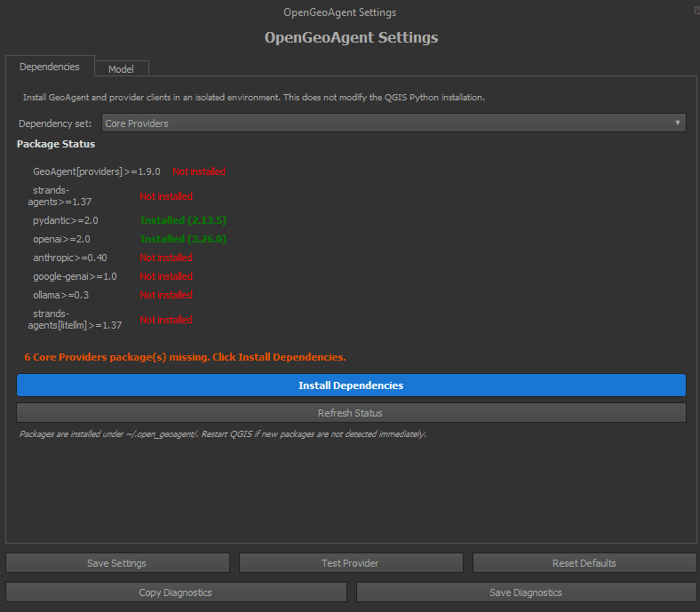Click Not installed status beside strands-agents[litellm]
The image size is (700, 612).
(x=166, y=320)
